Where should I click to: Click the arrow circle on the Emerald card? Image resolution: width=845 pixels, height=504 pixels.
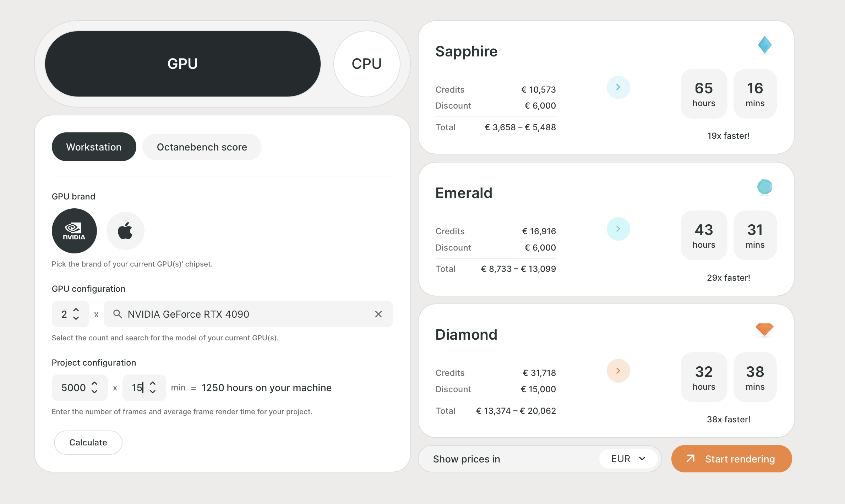pos(618,229)
